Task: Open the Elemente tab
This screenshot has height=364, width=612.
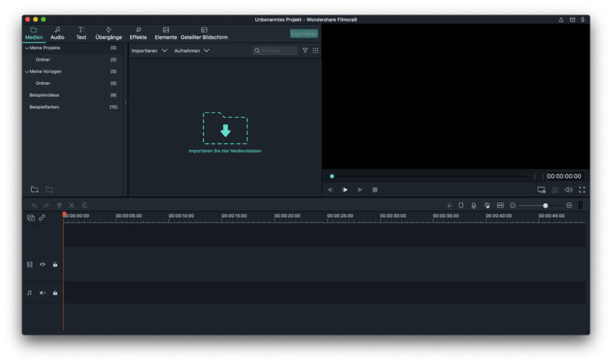Action: coord(166,33)
